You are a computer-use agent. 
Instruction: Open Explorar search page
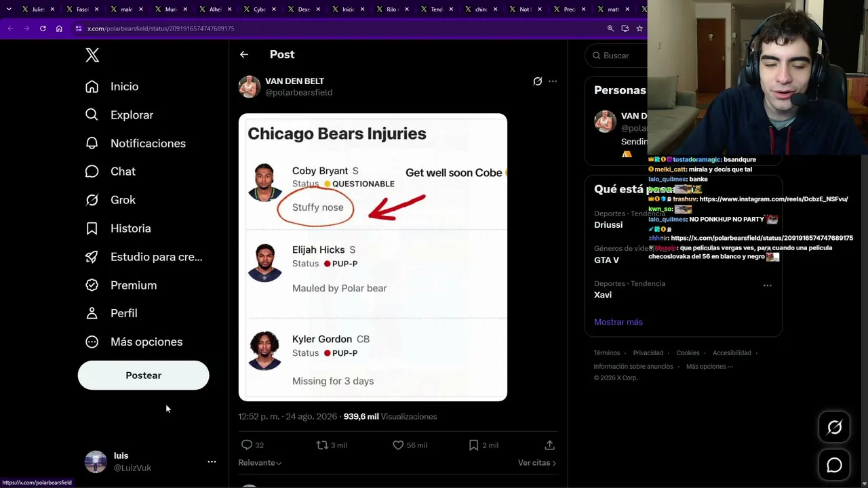click(119, 115)
